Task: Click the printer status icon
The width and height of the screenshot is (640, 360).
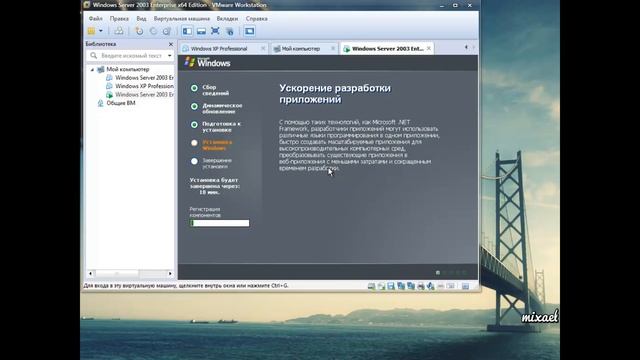Action: click(421, 286)
